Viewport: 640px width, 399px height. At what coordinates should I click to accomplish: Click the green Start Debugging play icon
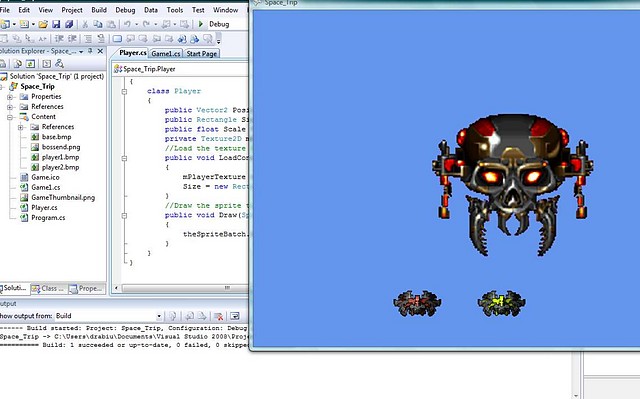pyautogui.click(x=201, y=24)
